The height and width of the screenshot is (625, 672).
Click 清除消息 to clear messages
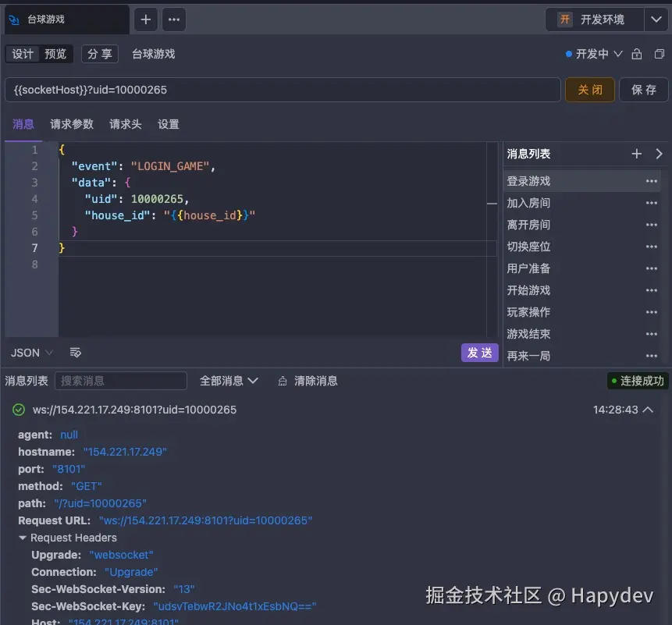tap(315, 381)
